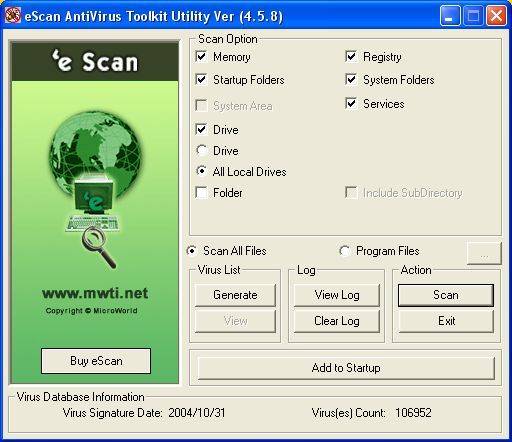Click the greyed System Area checkbox
Viewport: 512px width, 442px height.
pyautogui.click(x=202, y=106)
